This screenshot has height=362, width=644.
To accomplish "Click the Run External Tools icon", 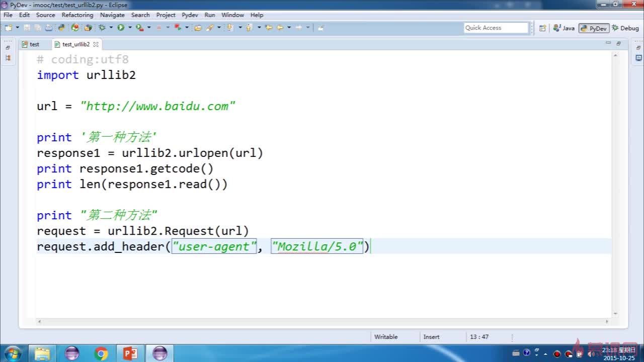I will (x=139, y=28).
